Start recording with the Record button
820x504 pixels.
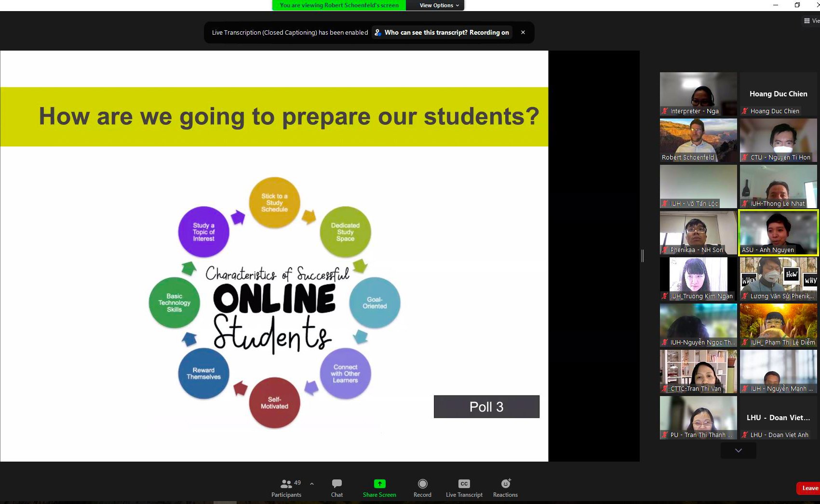click(422, 488)
